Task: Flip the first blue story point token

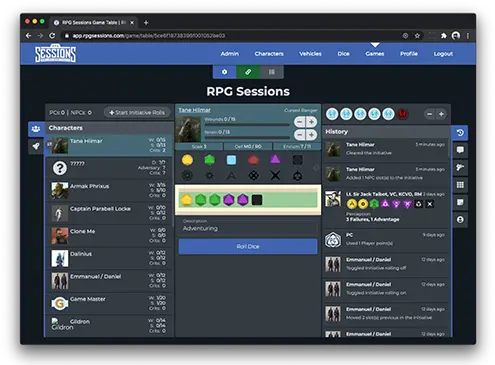Action: (x=332, y=114)
